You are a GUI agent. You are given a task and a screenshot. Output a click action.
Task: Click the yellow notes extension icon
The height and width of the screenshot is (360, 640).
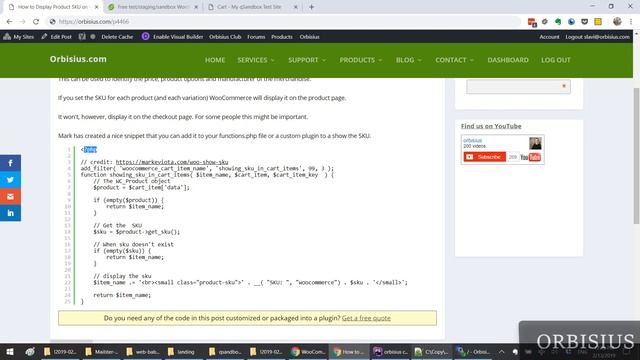pos(598,22)
